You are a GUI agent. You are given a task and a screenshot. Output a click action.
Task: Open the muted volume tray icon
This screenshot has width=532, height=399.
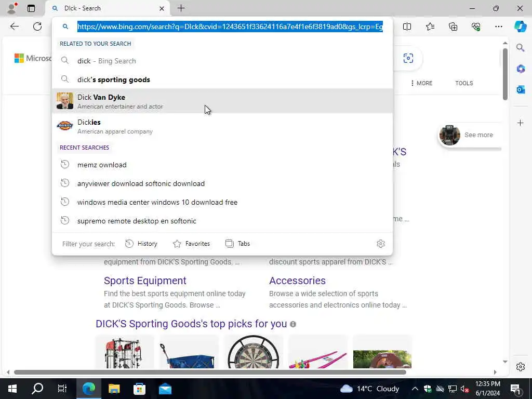click(x=464, y=389)
